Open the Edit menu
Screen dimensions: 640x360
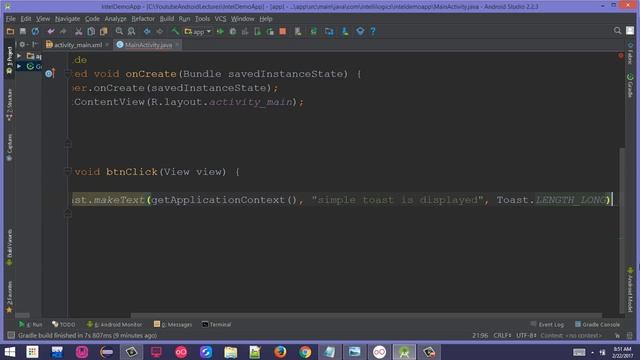tap(26, 19)
